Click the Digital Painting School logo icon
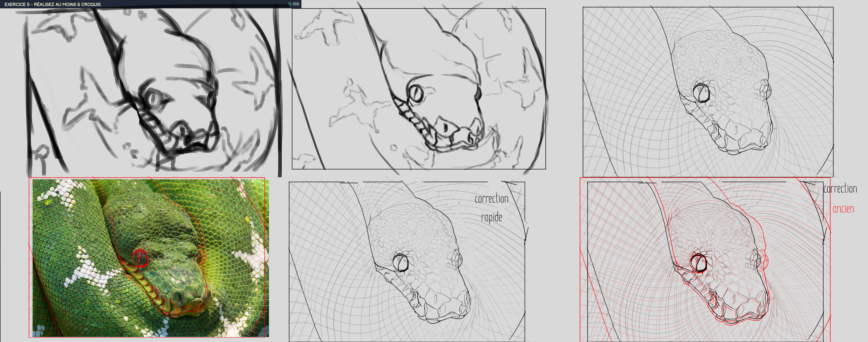This screenshot has width=868, height=342. 290,4
